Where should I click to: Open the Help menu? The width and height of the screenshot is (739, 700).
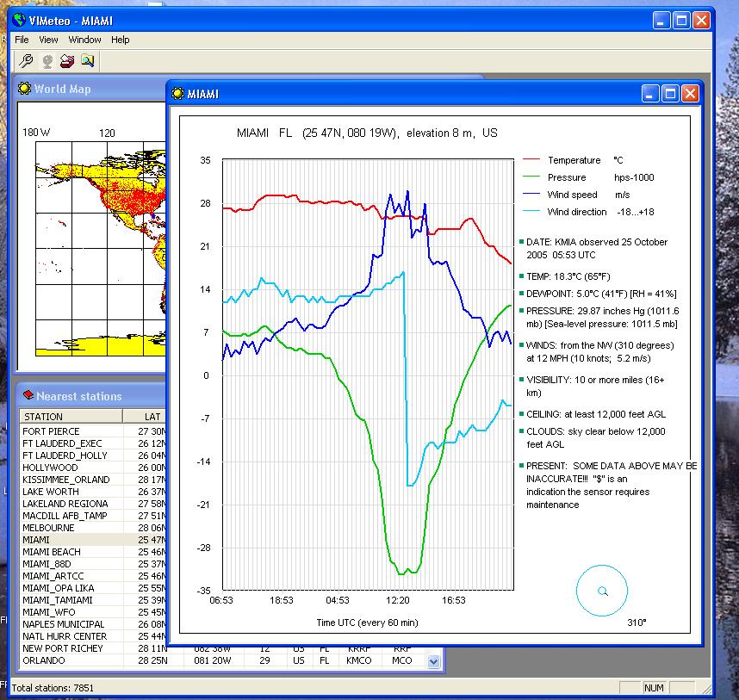coord(121,40)
